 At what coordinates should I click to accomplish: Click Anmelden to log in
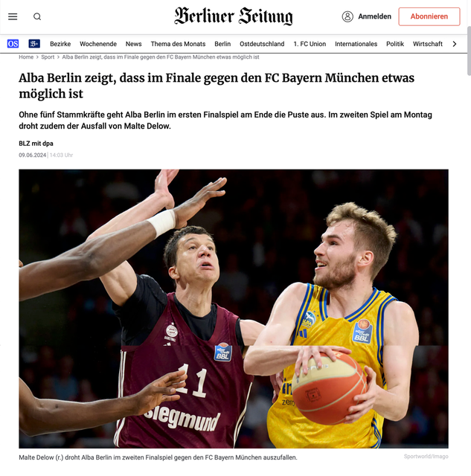point(374,16)
